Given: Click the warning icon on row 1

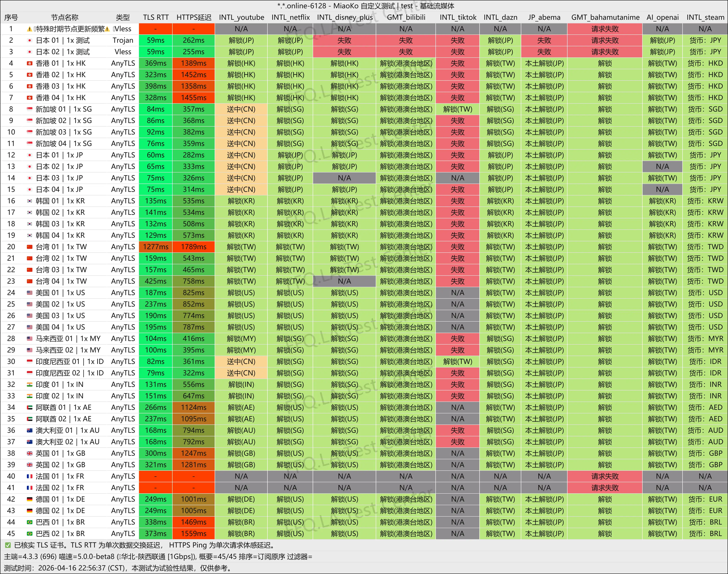Looking at the screenshot, I should (x=29, y=29).
